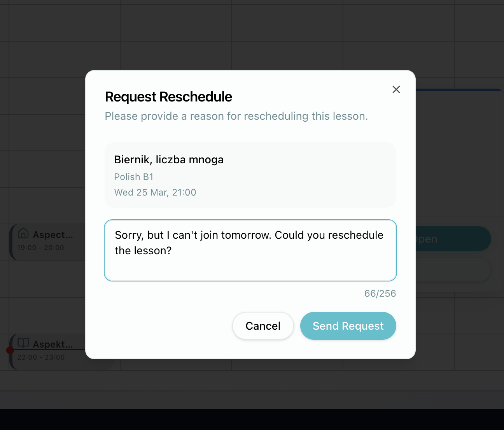The width and height of the screenshot is (504, 430).
Task: Click the Cancel button
Action: tap(263, 326)
